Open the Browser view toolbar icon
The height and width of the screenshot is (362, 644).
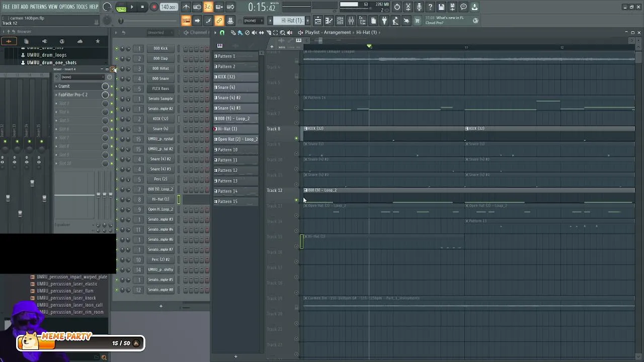(x=362, y=21)
